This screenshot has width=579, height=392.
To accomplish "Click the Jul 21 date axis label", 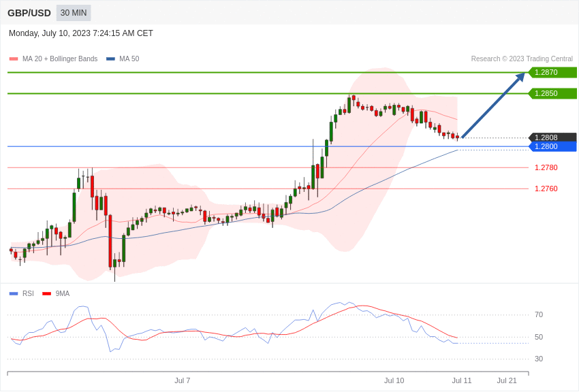I will [507, 380].
